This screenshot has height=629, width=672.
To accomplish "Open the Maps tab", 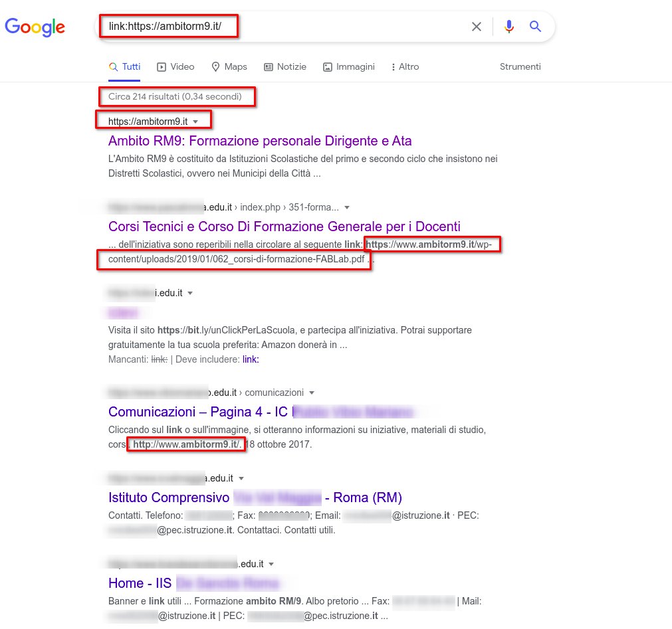I will pos(229,67).
